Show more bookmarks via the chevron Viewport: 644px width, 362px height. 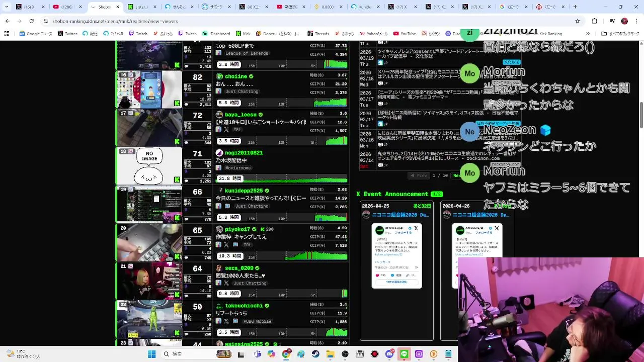(588, 34)
